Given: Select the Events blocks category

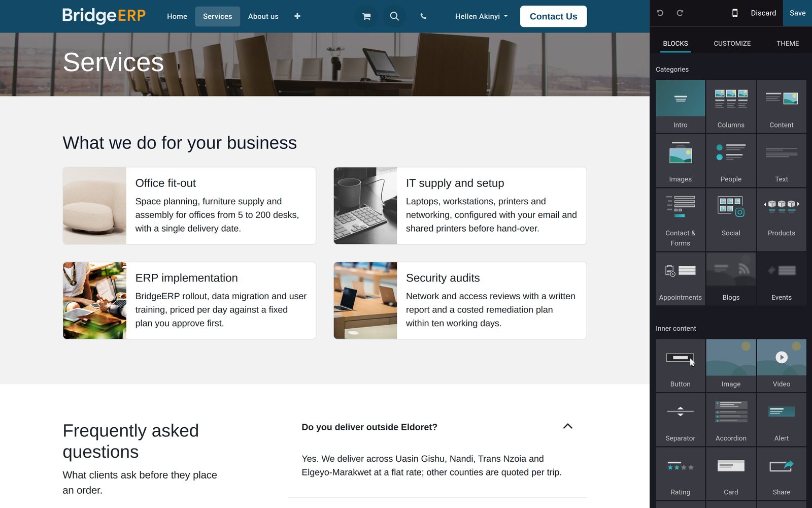Looking at the screenshot, I should [781, 279].
